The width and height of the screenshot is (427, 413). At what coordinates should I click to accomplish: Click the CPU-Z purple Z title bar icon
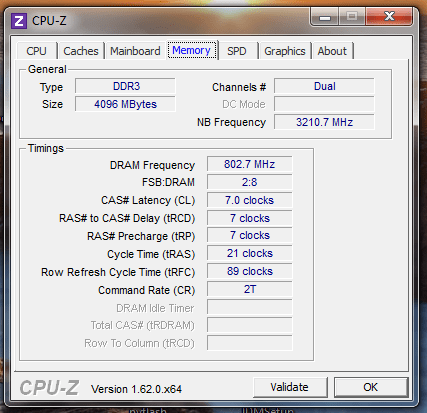click(x=19, y=21)
